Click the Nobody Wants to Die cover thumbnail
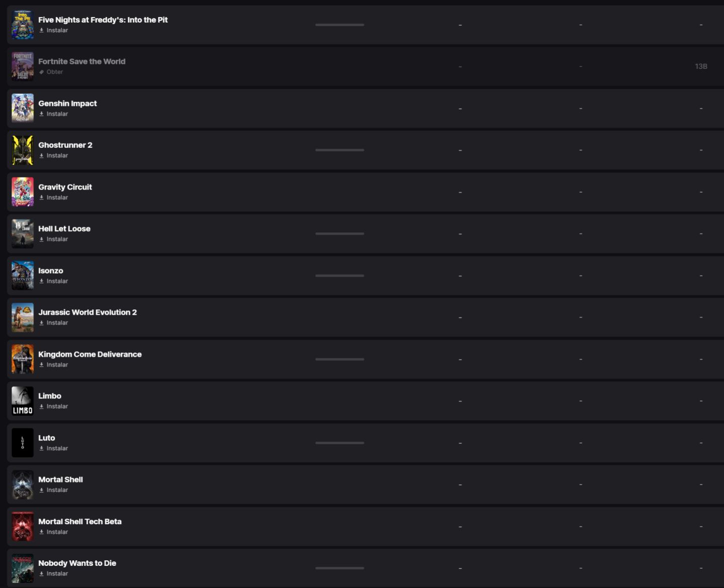This screenshot has height=588, width=724. coord(23,568)
